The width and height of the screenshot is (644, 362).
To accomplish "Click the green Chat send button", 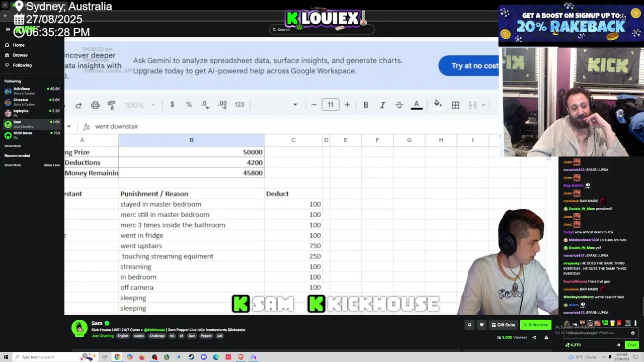I will tap(632, 345).
